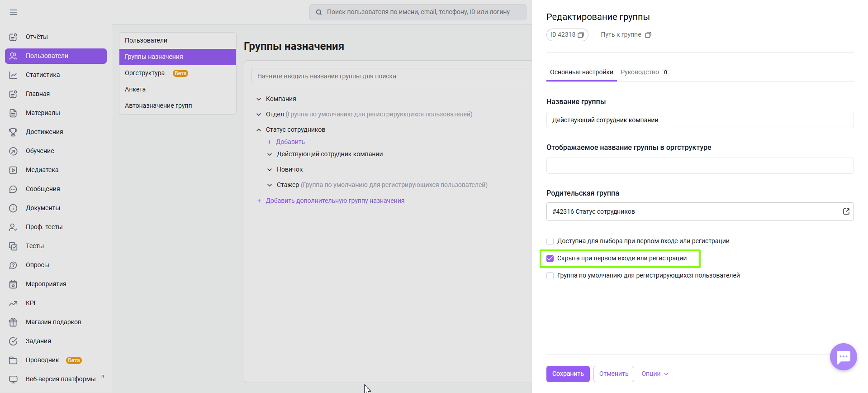Select Новичок group label in tree
The image size is (868, 393).
[x=290, y=170]
